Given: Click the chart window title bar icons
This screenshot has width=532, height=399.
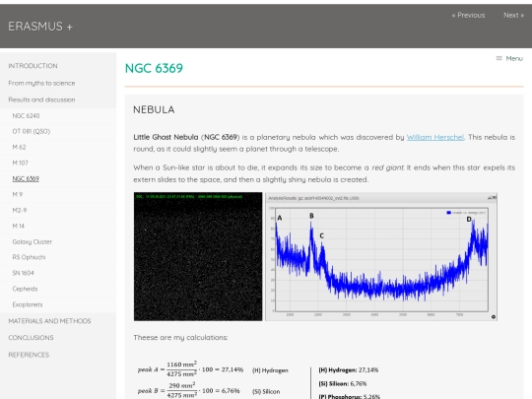Looking at the screenshot, I should point(493,197).
